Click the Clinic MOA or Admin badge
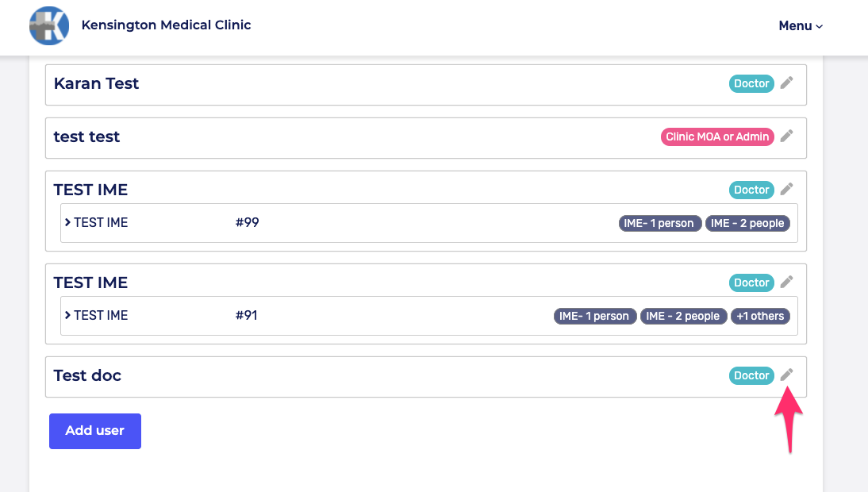 717,136
